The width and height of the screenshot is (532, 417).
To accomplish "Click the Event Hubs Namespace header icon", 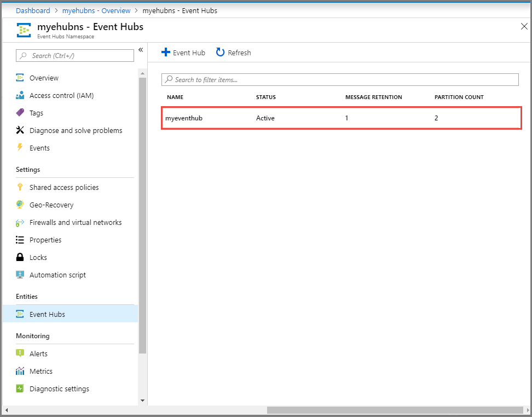I will [24, 30].
